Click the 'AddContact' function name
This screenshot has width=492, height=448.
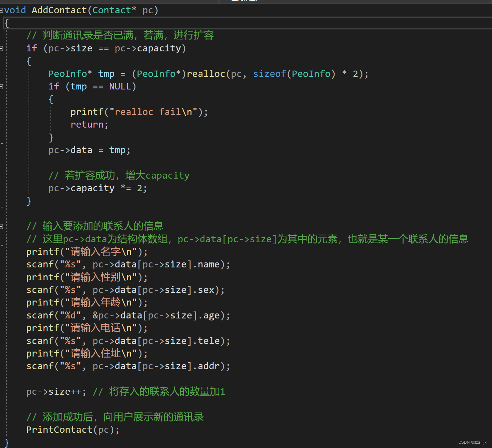[59, 10]
